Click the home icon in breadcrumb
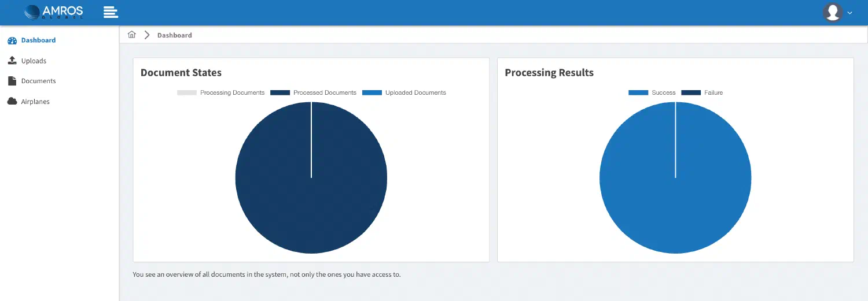Image resolution: width=868 pixels, height=301 pixels. (x=132, y=35)
